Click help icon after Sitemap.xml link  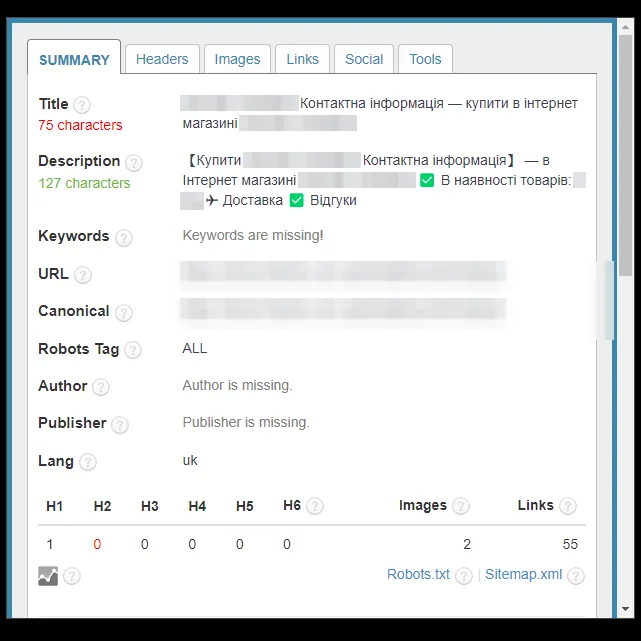[576, 576]
